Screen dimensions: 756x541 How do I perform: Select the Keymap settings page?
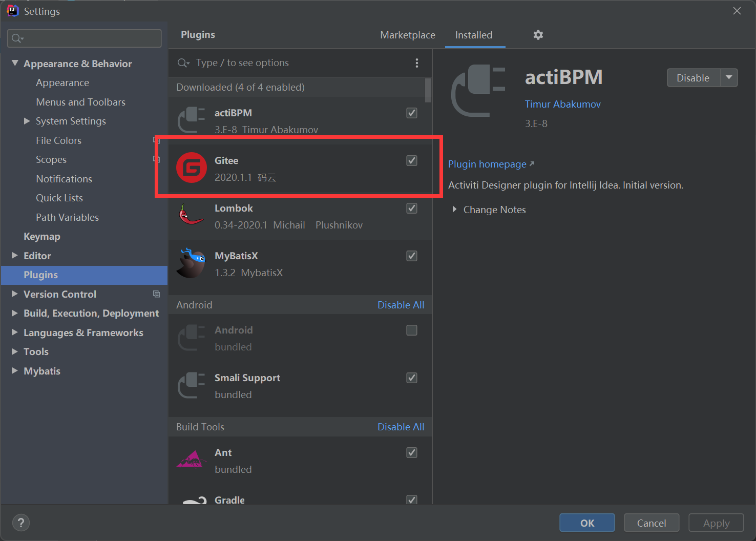coord(42,236)
